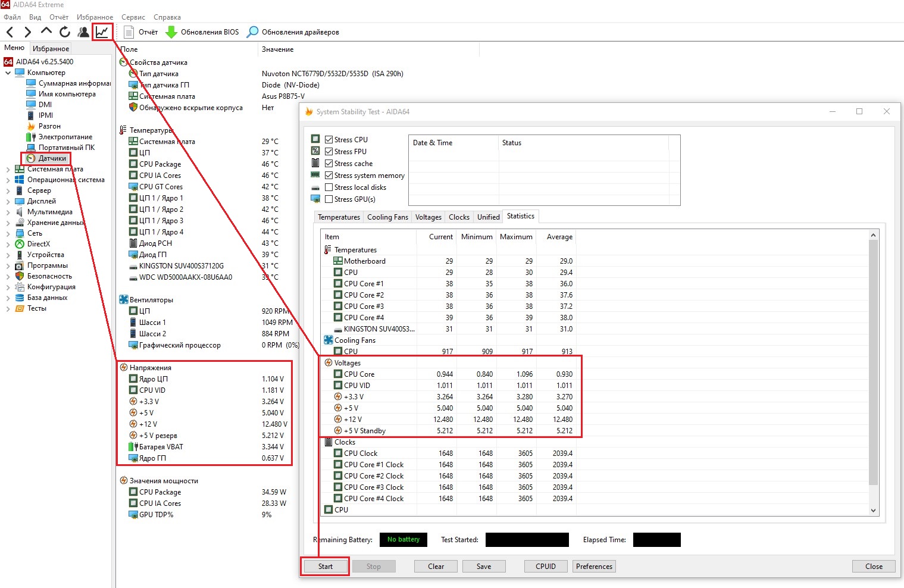The width and height of the screenshot is (904, 588).
Task: Click the Отчёт report toolbar button
Action: (x=140, y=32)
